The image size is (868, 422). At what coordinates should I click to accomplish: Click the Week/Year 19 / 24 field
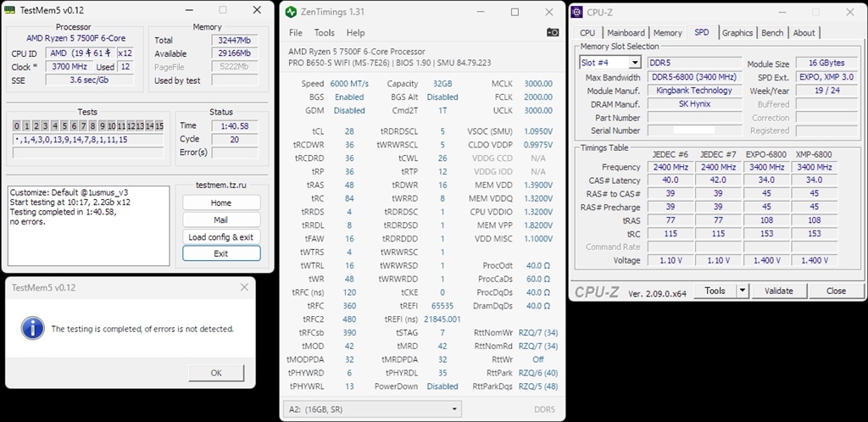829,90
